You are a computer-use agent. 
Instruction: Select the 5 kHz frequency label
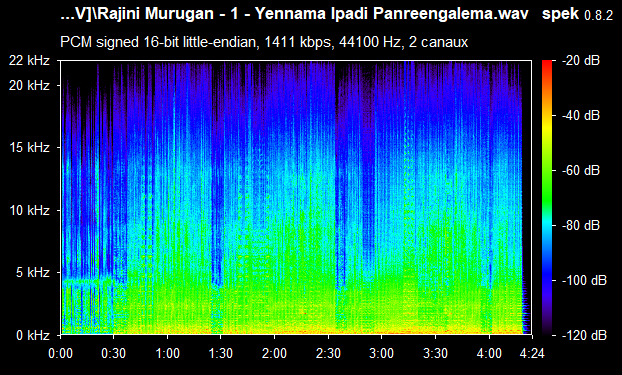[33, 273]
